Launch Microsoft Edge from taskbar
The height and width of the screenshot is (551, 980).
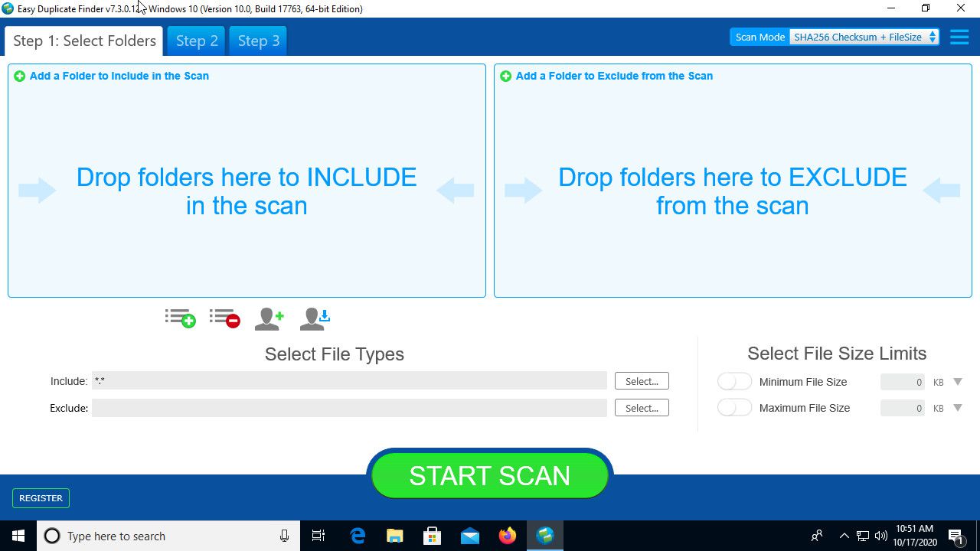[x=358, y=536]
